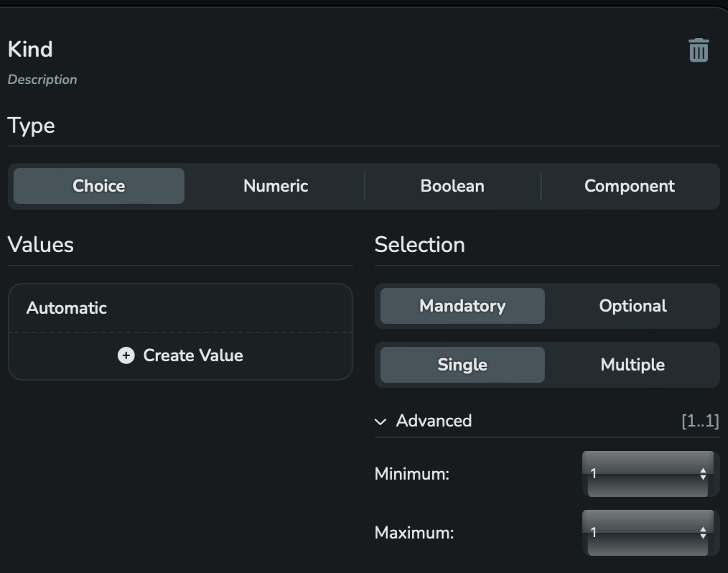
Task: Click the Kind feature name title
Action: click(x=30, y=50)
